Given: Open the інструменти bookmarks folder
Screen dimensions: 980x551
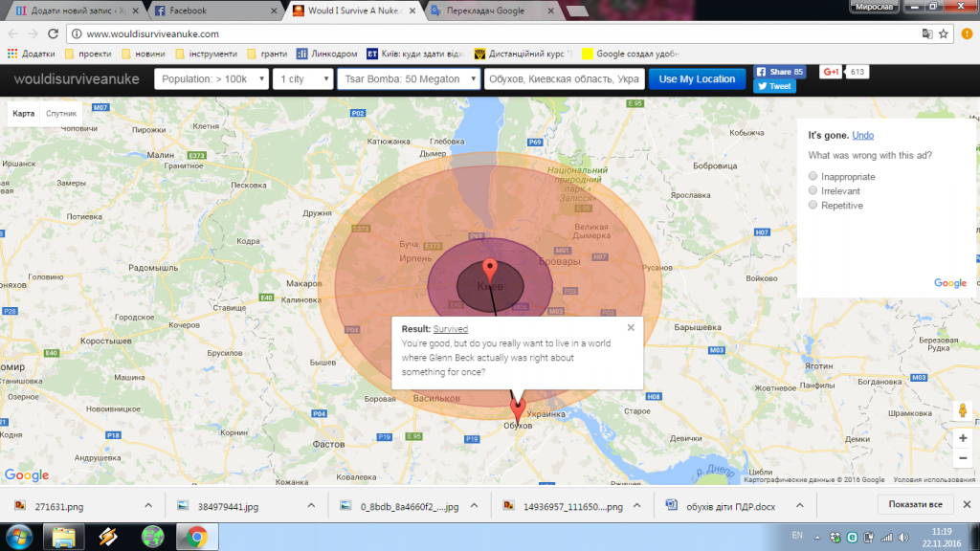Looking at the screenshot, I should coord(207,54).
